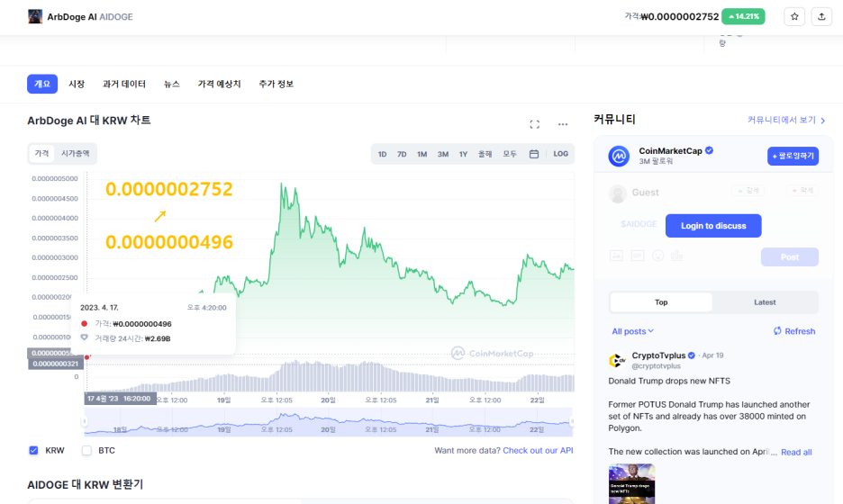
Task: Open chart more options ellipsis
Action: (562, 124)
